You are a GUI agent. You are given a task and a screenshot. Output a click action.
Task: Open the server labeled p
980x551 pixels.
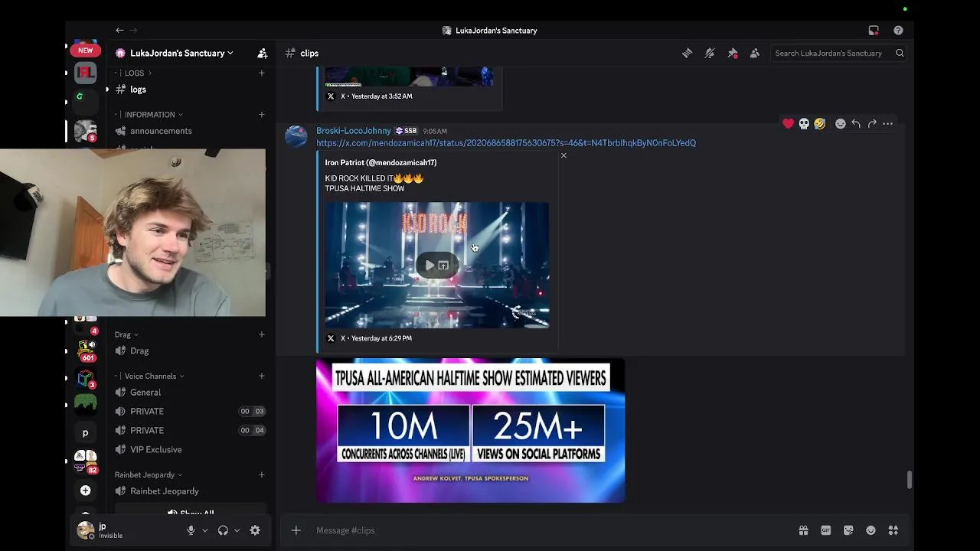[x=86, y=432]
